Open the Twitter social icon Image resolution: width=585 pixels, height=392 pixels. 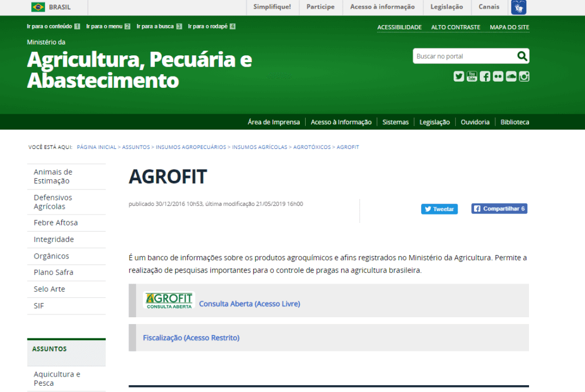click(459, 76)
